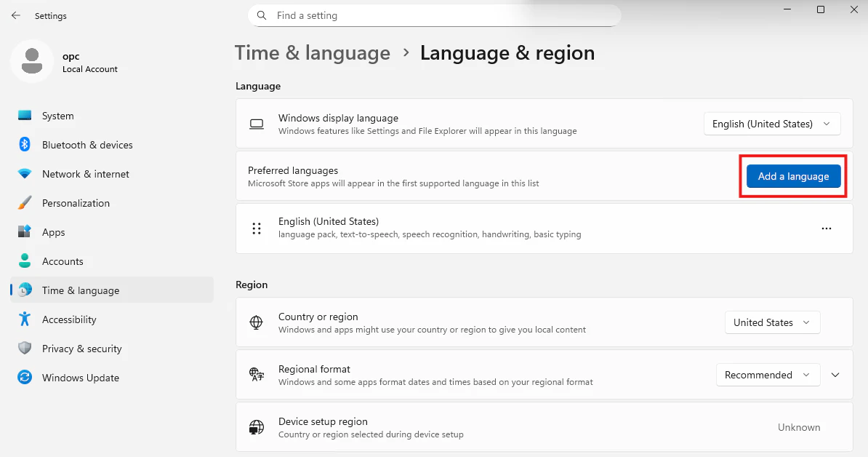Click Time & language breadcrumb link
The image size is (868, 457).
click(x=312, y=52)
